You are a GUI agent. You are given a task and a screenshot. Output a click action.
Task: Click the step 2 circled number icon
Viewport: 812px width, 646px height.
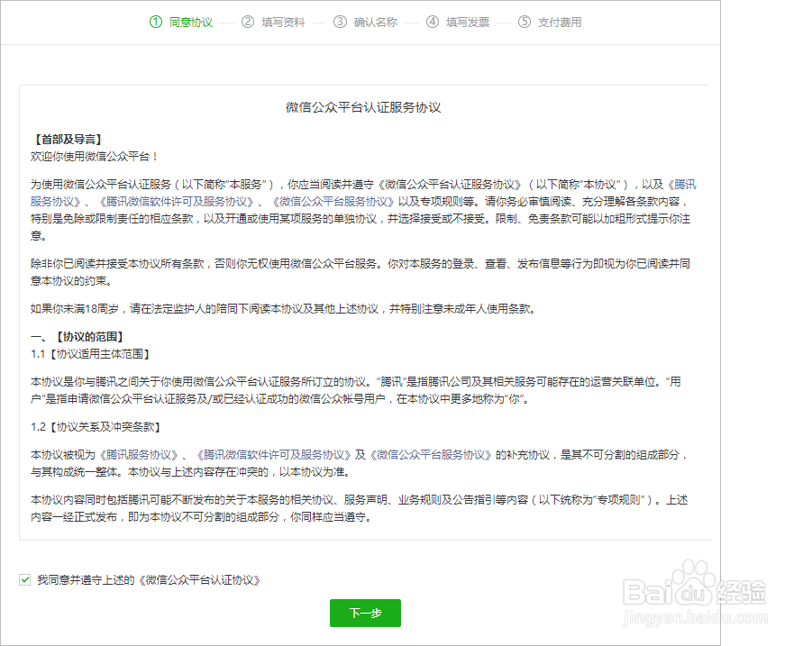[x=248, y=22]
